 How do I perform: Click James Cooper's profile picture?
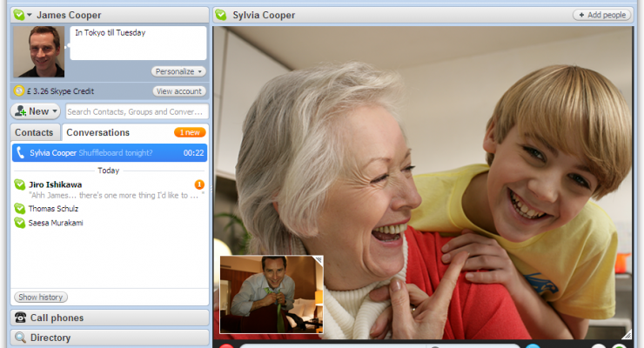[39, 52]
